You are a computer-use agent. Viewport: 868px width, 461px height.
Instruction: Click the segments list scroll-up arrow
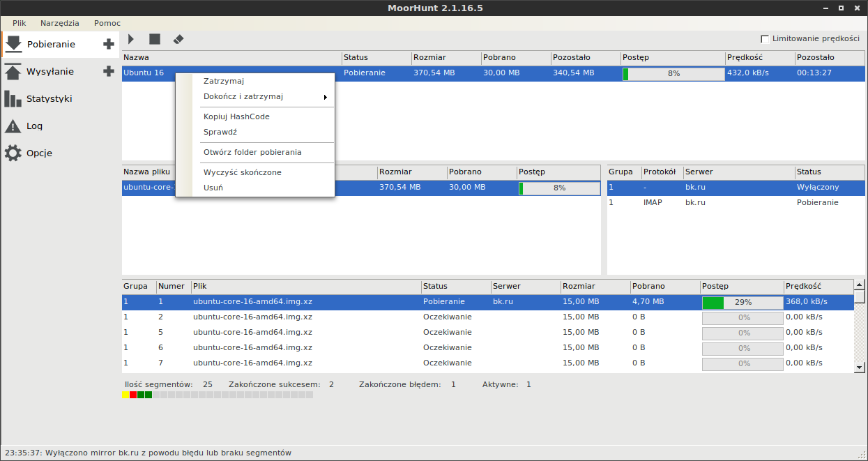[860, 285]
